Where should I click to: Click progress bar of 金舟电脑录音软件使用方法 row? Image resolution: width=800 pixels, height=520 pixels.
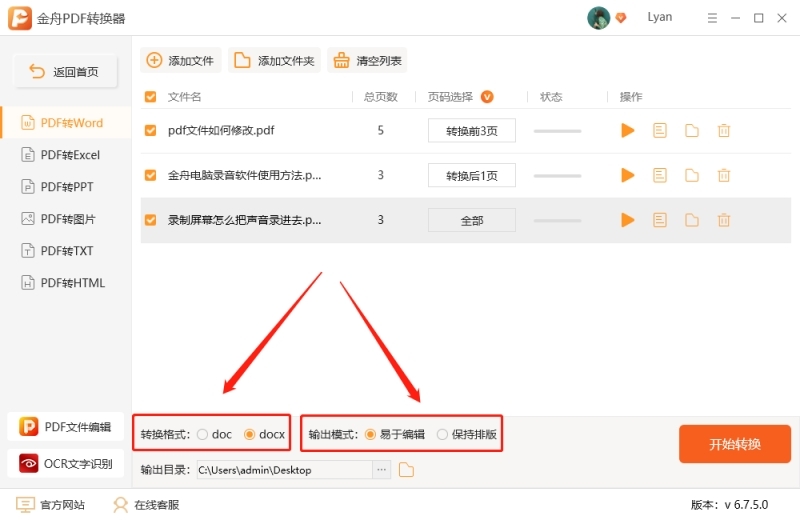(x=557, y=176)
